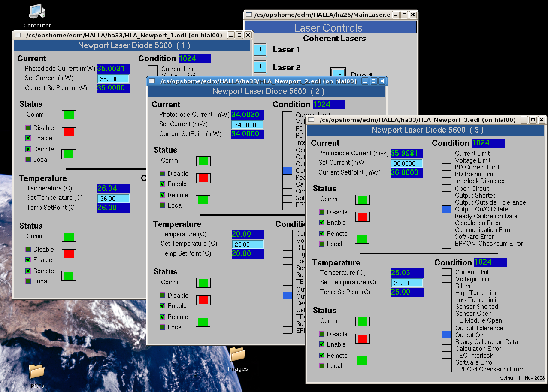Click Output On blue indicator in Diode 3 temperature
The image size is (548, 392).
pos(447,335)
